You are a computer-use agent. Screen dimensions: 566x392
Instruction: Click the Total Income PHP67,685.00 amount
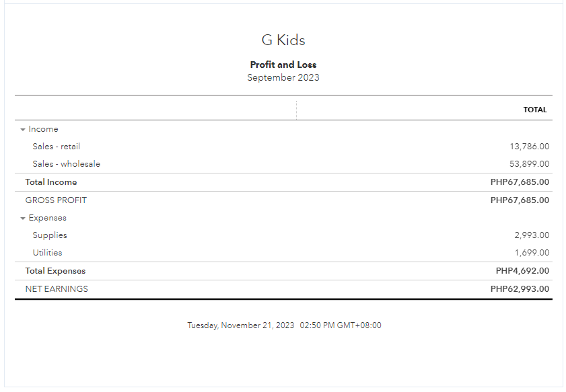pyautogui.click(x=520, y=182)
